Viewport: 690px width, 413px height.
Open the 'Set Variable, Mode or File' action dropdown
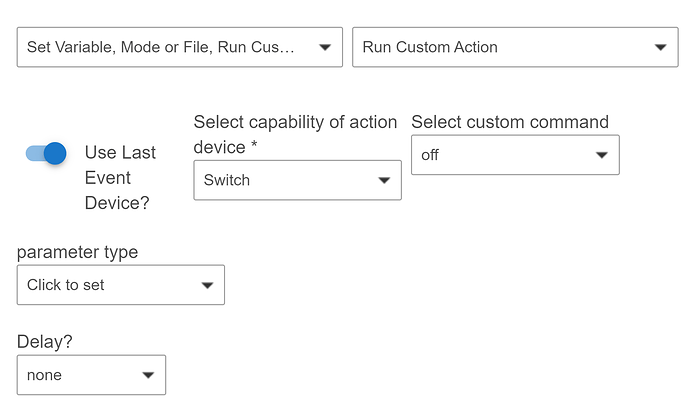[180, 47]
